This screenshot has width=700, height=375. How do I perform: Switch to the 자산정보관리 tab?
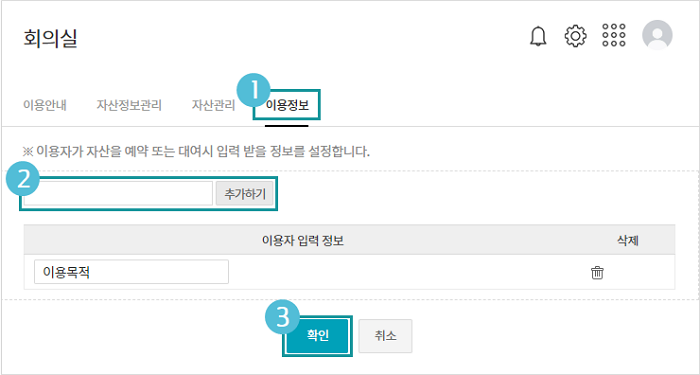click(129, 105)
